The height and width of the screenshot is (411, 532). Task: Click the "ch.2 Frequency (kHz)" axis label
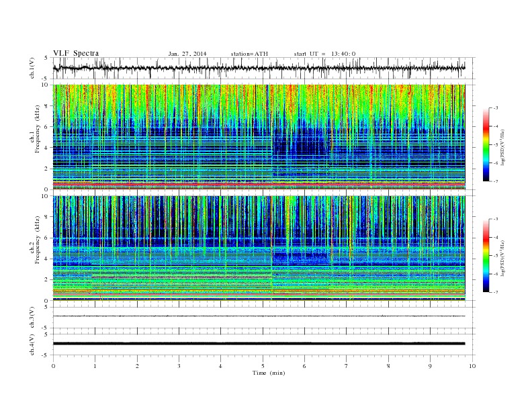coord(35,240)
